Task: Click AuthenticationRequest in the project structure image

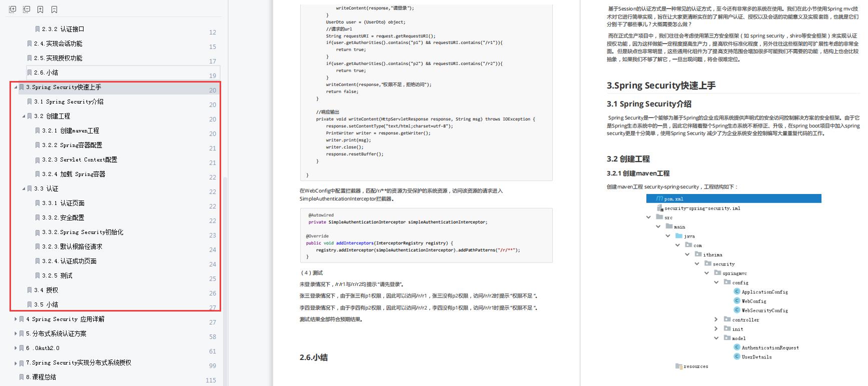Action: pyautogui.click(x=770, y=347)
